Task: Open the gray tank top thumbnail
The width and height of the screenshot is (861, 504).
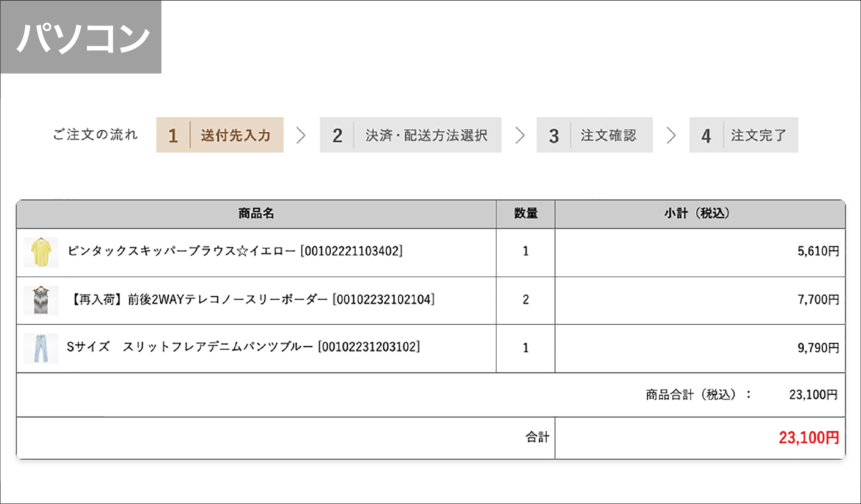Action: click(x=41, y=301)
